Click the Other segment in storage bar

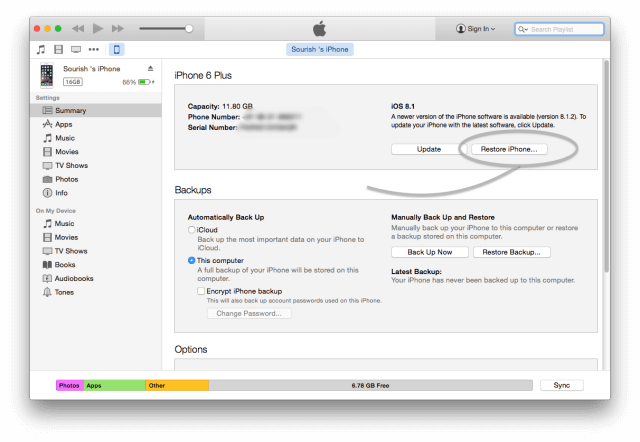(177, 385)
